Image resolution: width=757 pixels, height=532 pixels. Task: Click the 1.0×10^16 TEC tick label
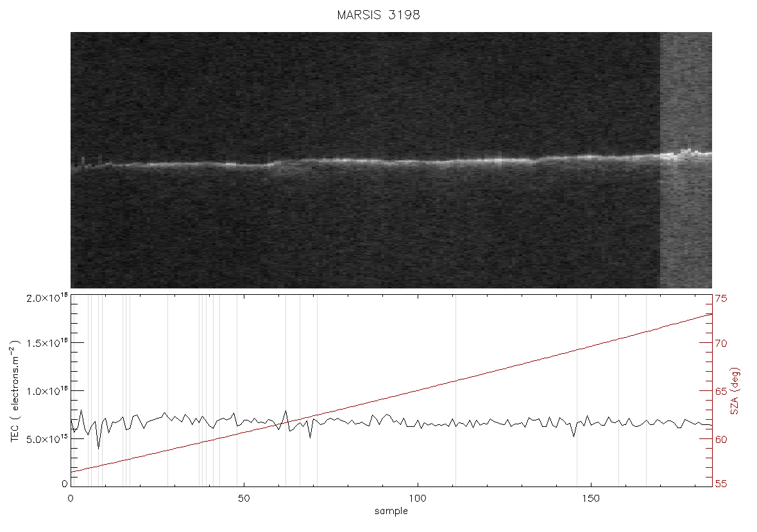46,391
